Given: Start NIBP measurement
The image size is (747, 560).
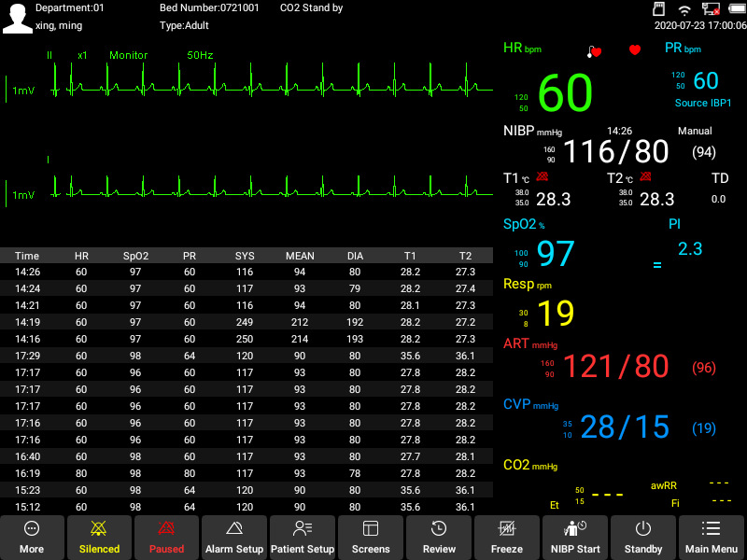Looking at the screenshot, I should click(575, 538).
